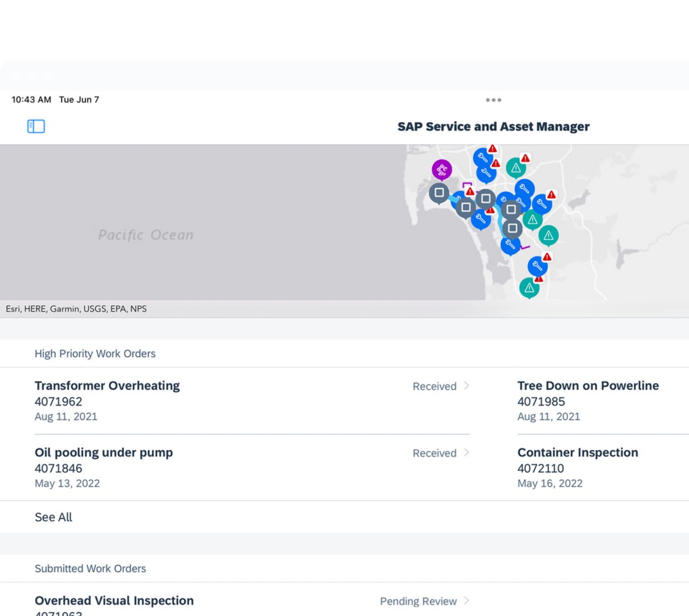This screenshot has width=689, height=616.
Task: Select the topmost teal warning map pin
Action: click(x=516, y=167)
